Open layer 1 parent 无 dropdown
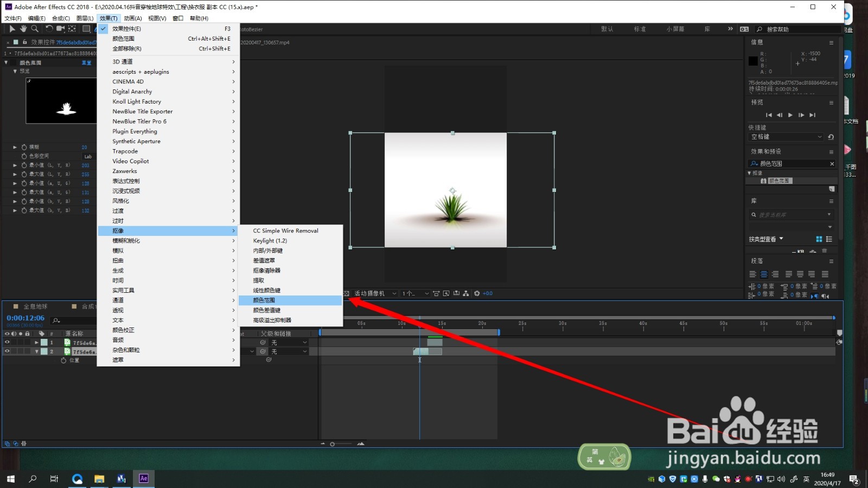Viewport: 868px width, 488px height. (x=289, y=343)
